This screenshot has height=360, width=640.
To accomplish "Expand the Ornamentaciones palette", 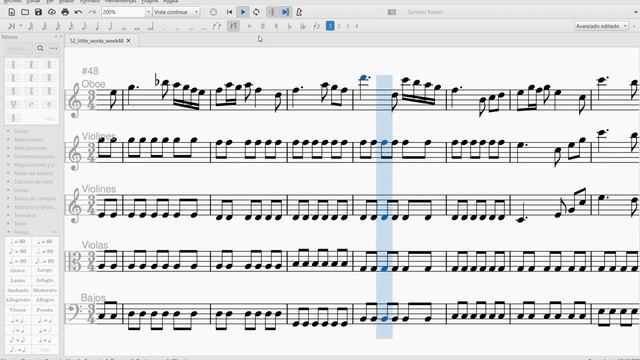I will click(x=33, y=156).
